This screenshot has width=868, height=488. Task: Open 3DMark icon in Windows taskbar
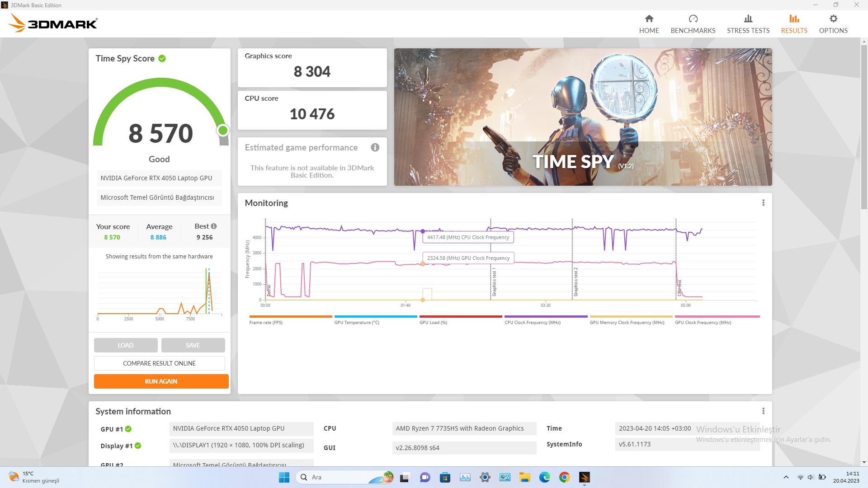[584, 477]
